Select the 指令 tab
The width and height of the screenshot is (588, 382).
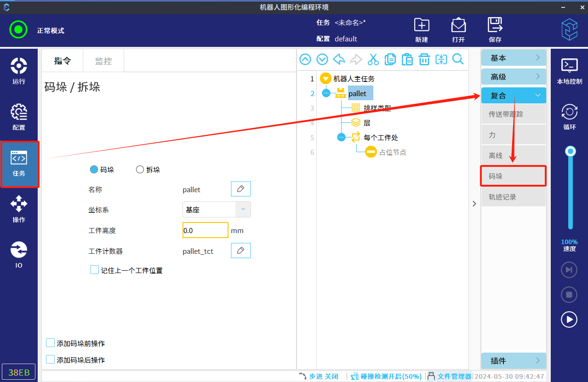(x=63, y=61)
